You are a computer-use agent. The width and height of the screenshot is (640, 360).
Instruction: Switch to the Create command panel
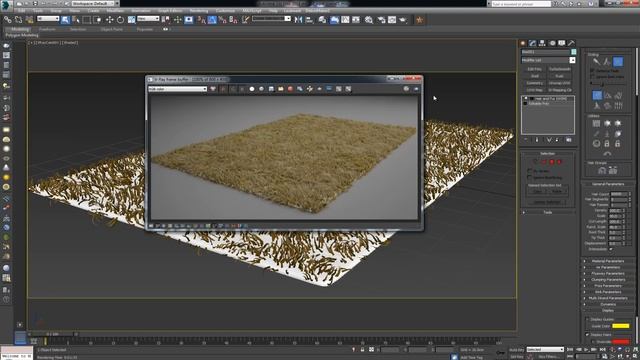tap(523, 43)
